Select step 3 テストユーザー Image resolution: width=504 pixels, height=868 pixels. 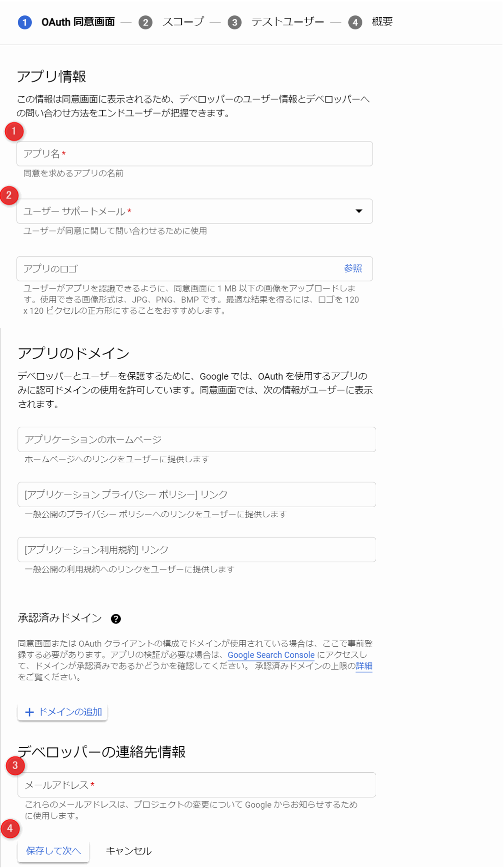[x=276, y=22]
